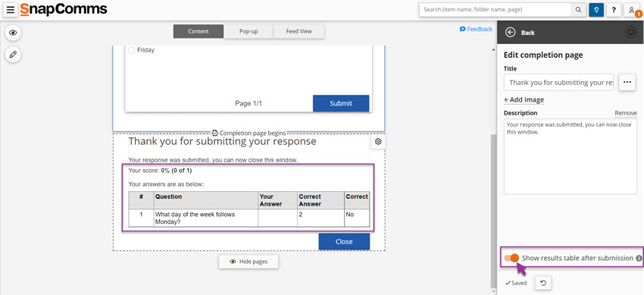This screenshot has height=295, width=644.
Task: Click the search magnifier icon
Action: [578, 10]
